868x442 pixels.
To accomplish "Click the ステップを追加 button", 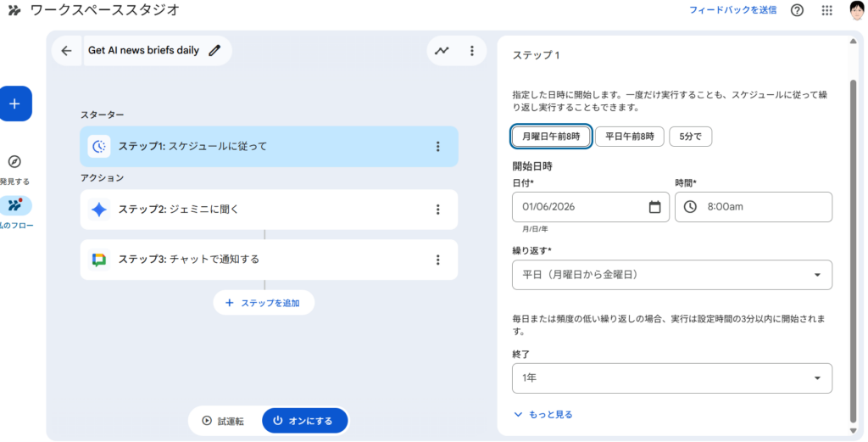I will pos(263,303).
